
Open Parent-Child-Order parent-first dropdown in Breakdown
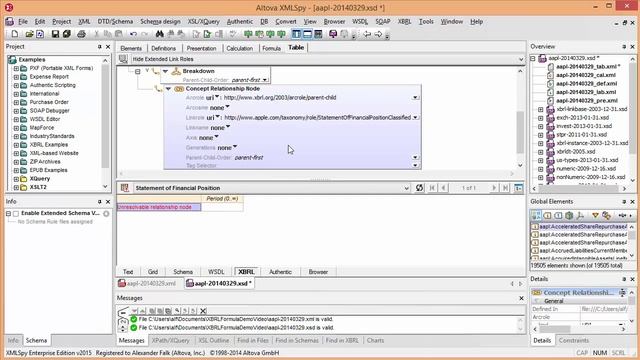tap(265, 80)
